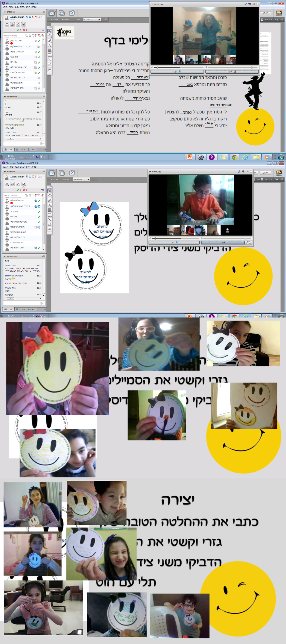
Task: Open 'כלים' menu in upper window
Action: [x=22, y=7]
